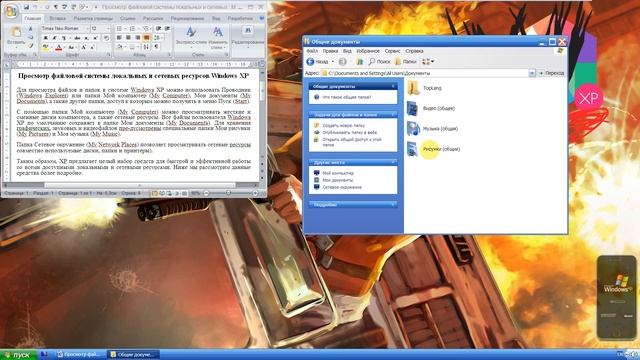The image size is (640, 360).
Task: Go back in the Explorer window
Action: pyautogui.click(x=317, y=62)
